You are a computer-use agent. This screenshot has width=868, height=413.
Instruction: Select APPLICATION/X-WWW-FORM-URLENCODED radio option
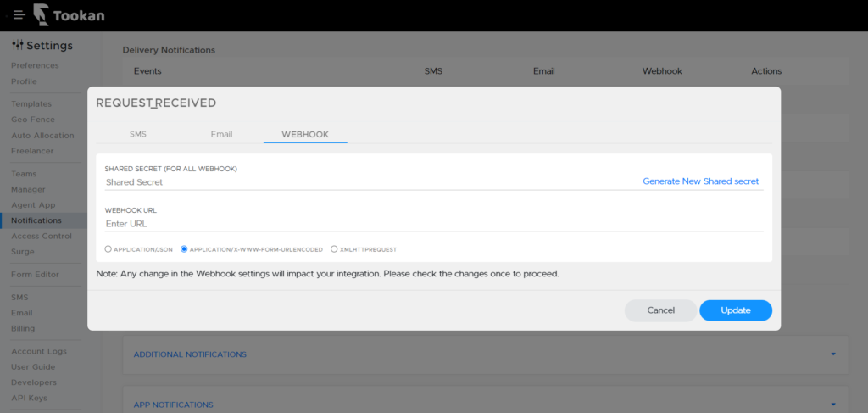coord(184,249)
